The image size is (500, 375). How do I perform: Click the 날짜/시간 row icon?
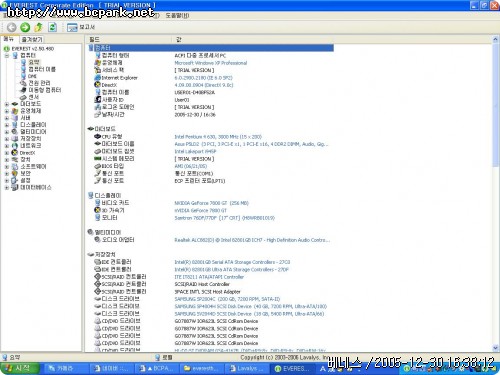(x=97, y=114)
